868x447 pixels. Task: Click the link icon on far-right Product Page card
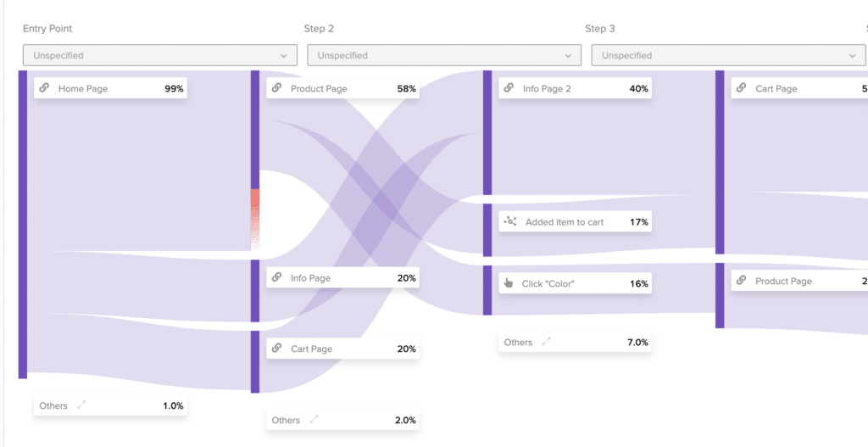coord(741,280)
